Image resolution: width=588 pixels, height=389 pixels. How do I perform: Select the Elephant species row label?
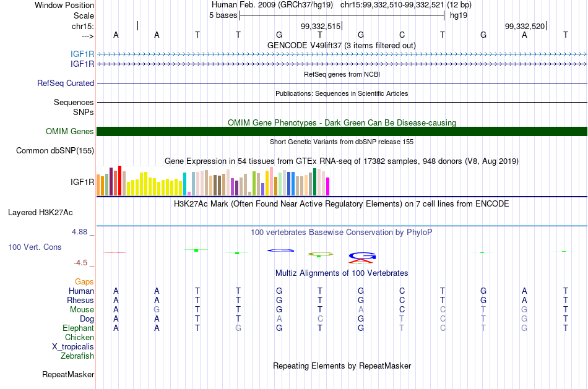(x=78, y=328)
